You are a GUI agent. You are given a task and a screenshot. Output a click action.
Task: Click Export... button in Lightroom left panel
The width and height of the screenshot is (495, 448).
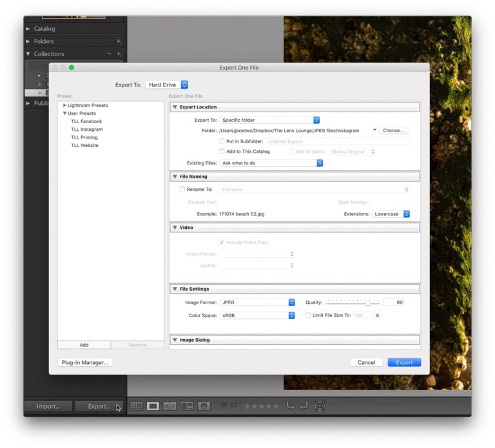(99, 406)
